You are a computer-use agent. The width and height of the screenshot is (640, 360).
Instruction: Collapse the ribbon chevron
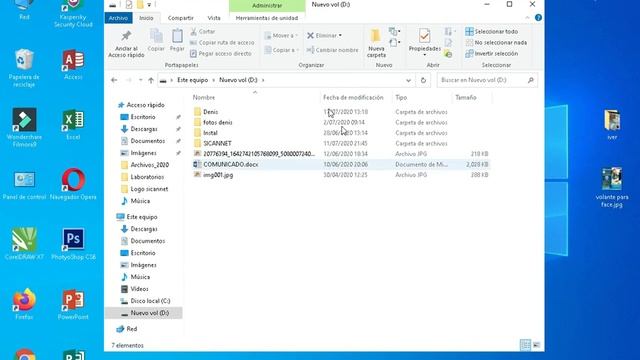tap(527, 18)
